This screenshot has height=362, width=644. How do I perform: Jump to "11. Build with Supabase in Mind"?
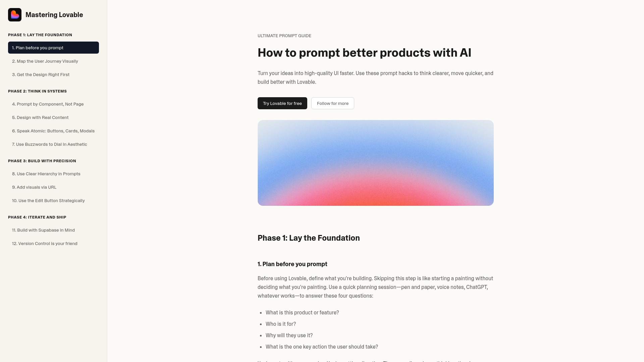[43, 230]
